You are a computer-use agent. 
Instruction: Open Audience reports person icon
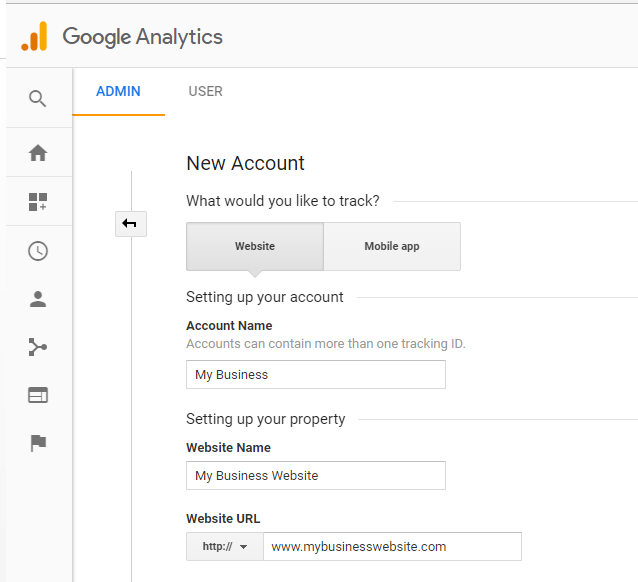pyautogui.click(x=38, y=299)
